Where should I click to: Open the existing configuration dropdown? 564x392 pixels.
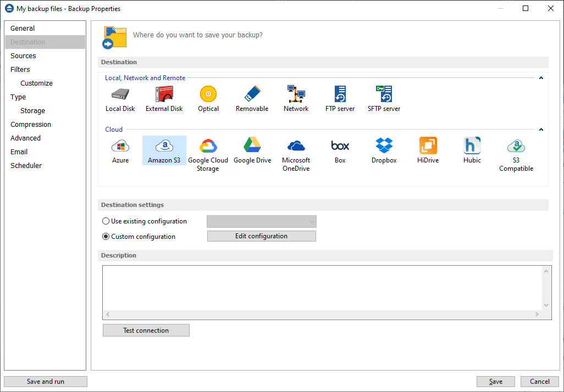coord(262,222)
